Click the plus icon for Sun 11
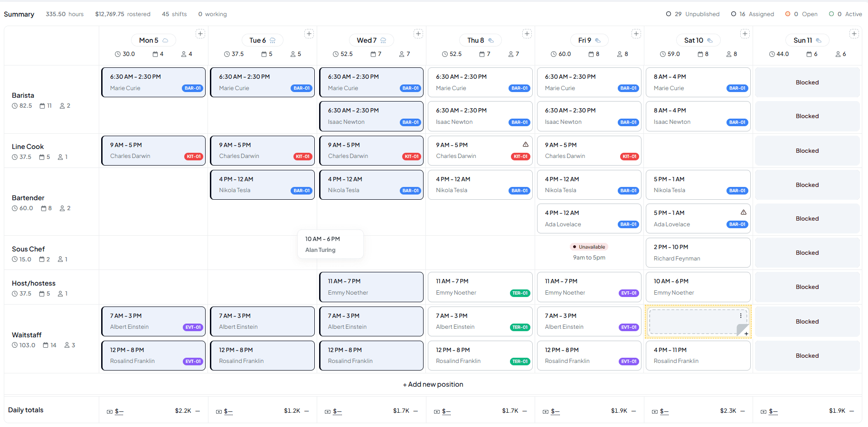Image resolution: width=868 pixels, height=427 pixels. (854, 34)
